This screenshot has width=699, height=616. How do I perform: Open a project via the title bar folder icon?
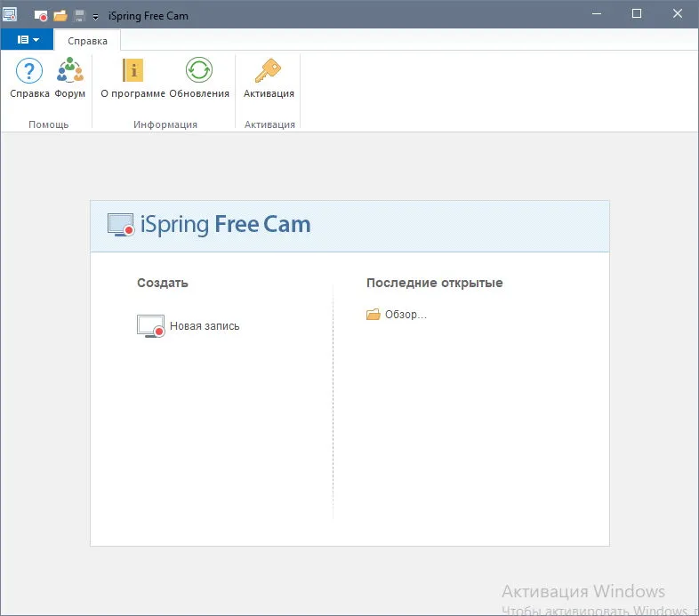click(x=60, y=16)
